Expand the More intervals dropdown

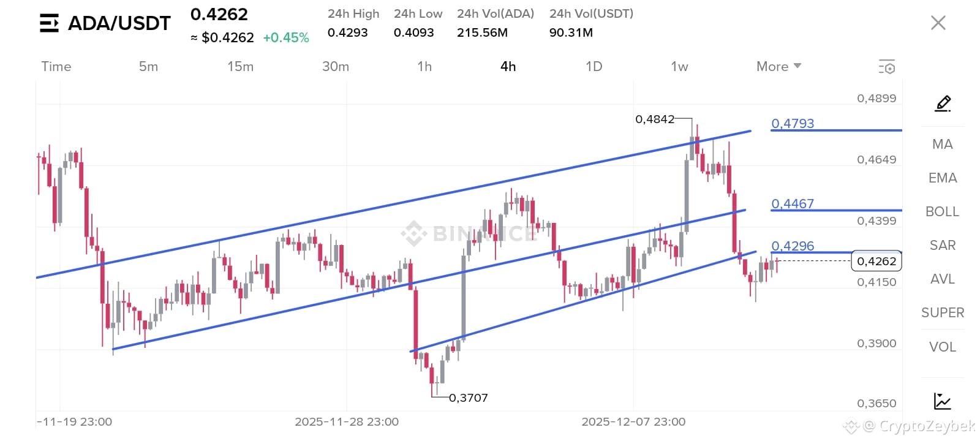coord(778,67)
